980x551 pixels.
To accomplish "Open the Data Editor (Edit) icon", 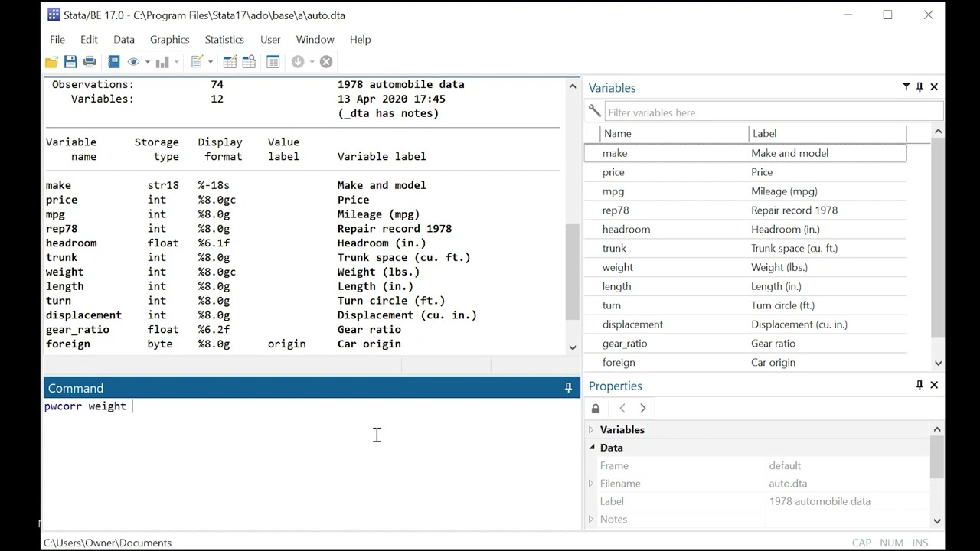I will click(230, 62).
